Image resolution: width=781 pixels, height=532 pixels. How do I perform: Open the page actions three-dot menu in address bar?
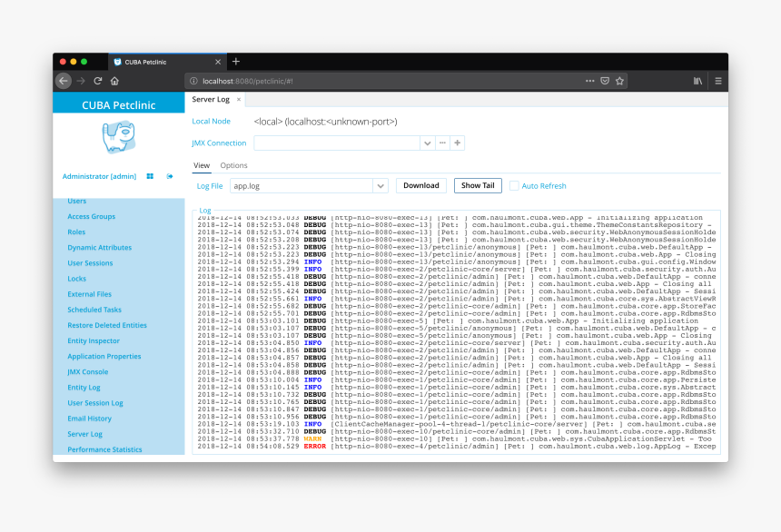(589, 81)
